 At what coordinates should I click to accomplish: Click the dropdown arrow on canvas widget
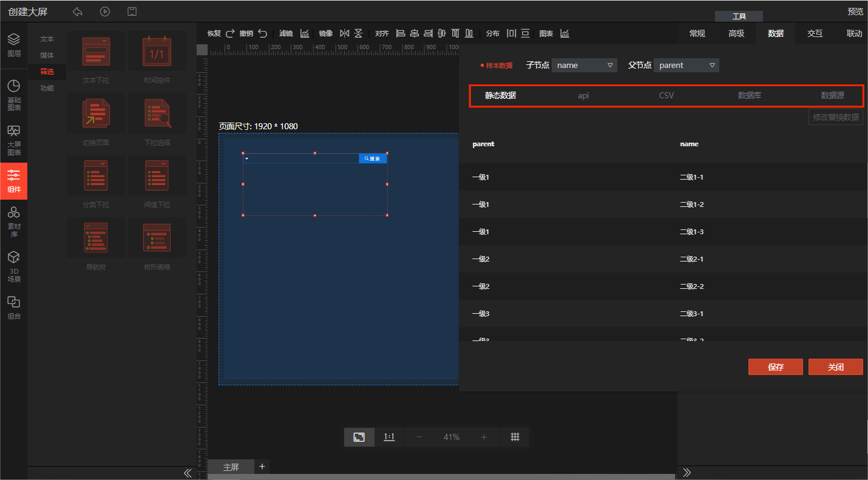(x=247, y=158)
